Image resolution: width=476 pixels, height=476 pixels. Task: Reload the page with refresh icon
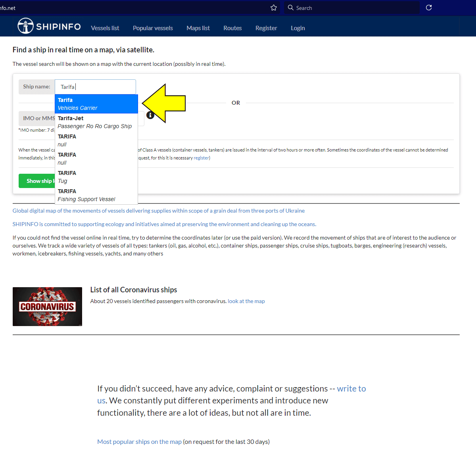(x=429, y=8)
